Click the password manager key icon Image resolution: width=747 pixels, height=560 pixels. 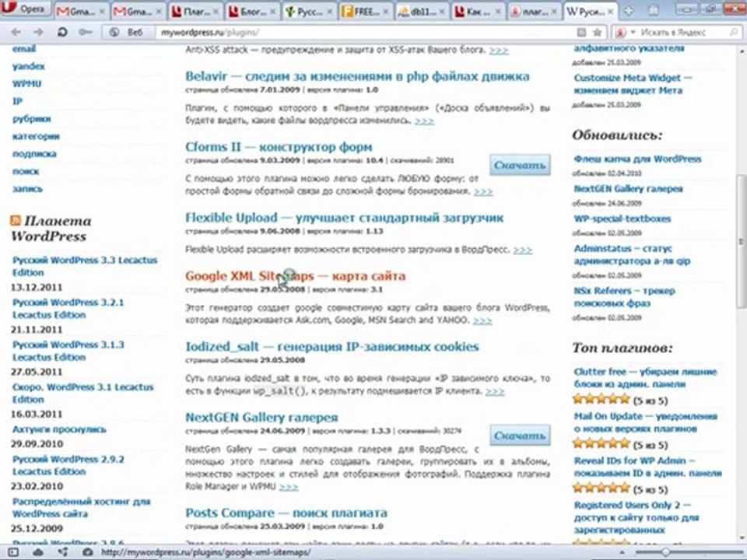[x=86, y=32]
